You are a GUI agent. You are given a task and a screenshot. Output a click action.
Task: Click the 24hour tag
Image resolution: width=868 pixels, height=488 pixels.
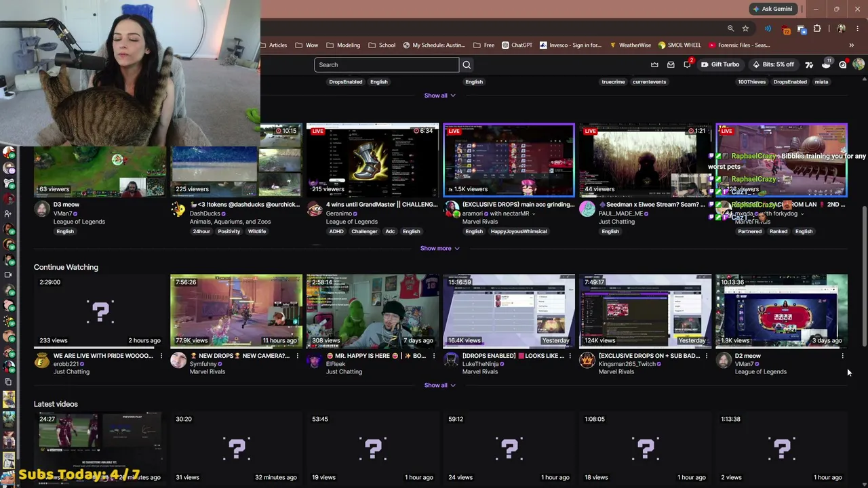201,231
